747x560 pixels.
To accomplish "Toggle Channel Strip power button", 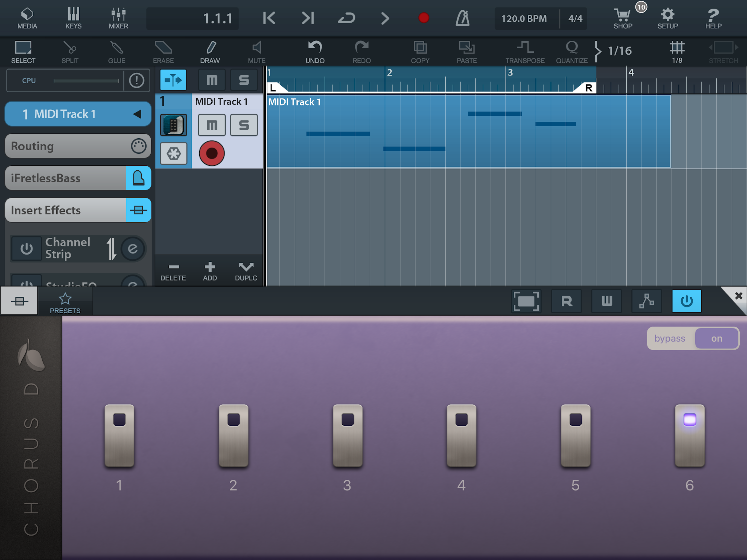I will (x=27, y=249).
